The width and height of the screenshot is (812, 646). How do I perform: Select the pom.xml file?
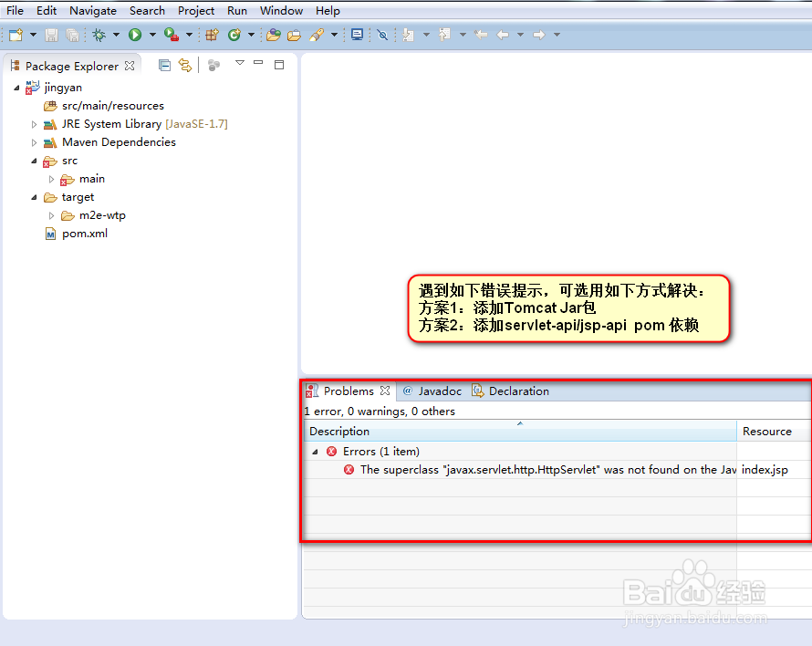(85, 234)
